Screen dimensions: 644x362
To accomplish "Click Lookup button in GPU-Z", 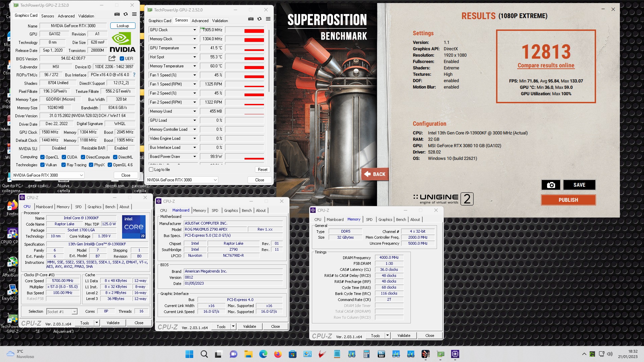I will [123, 26].
